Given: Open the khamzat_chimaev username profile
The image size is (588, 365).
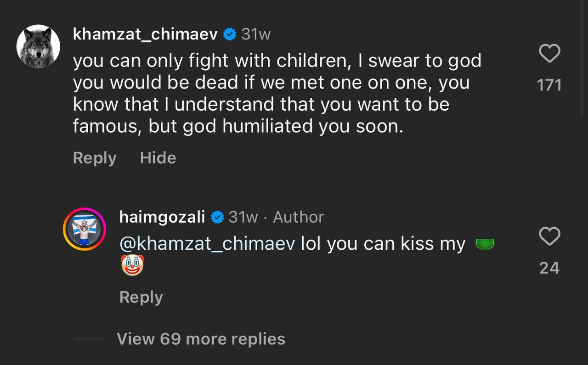Looking at the screenshot, I should pos(145,34).
